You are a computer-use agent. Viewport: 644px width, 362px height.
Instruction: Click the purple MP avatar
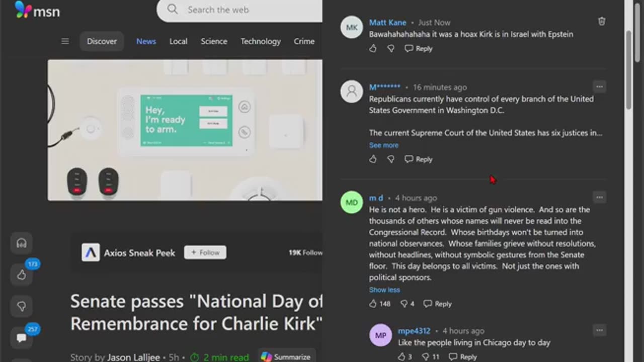point(380,335)
